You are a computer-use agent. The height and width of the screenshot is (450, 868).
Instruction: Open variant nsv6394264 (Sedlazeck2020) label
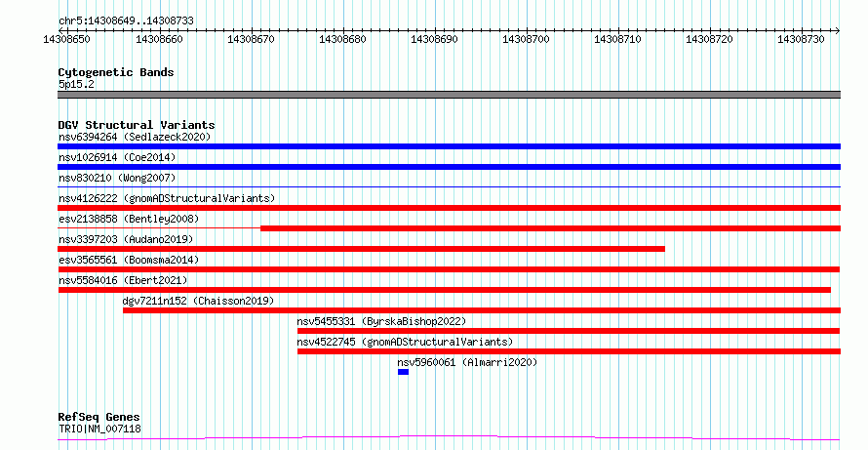pyautogui.click(x=135, y=137)
